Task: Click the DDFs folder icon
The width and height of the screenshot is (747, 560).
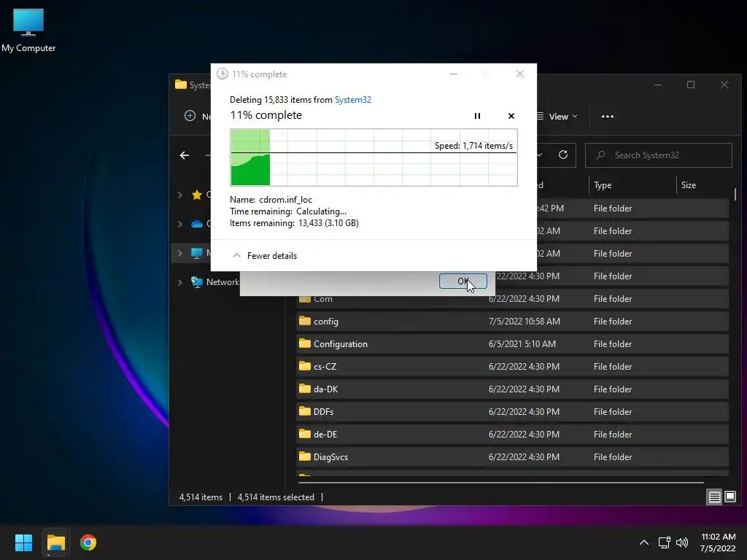Action: click(305, 411)
